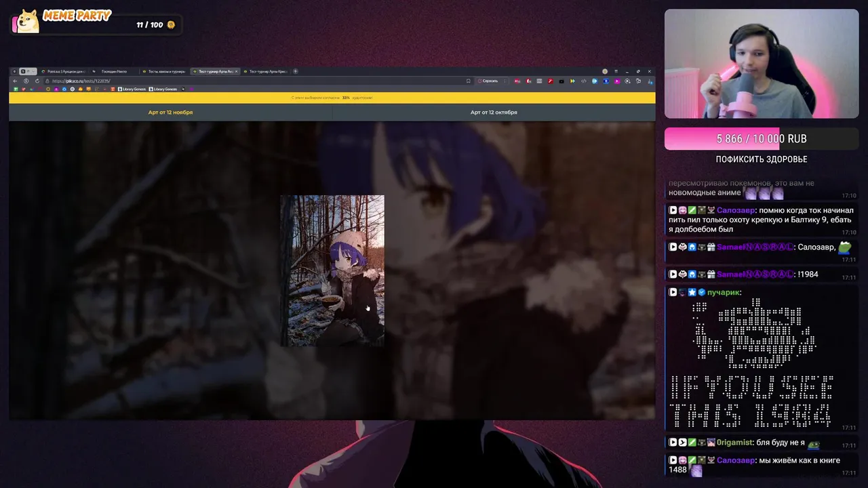Click the code brackets extension icon
868x488 pixels.
point(584,81)
